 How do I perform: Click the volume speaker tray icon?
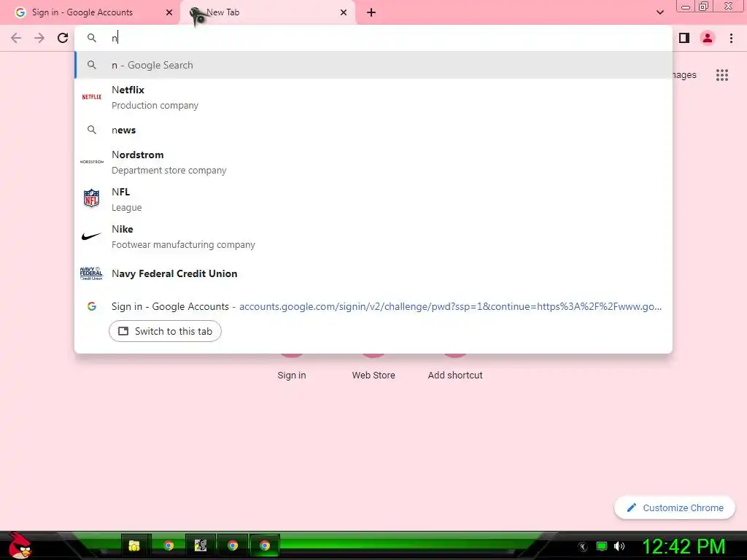click(x=619, y=546)
